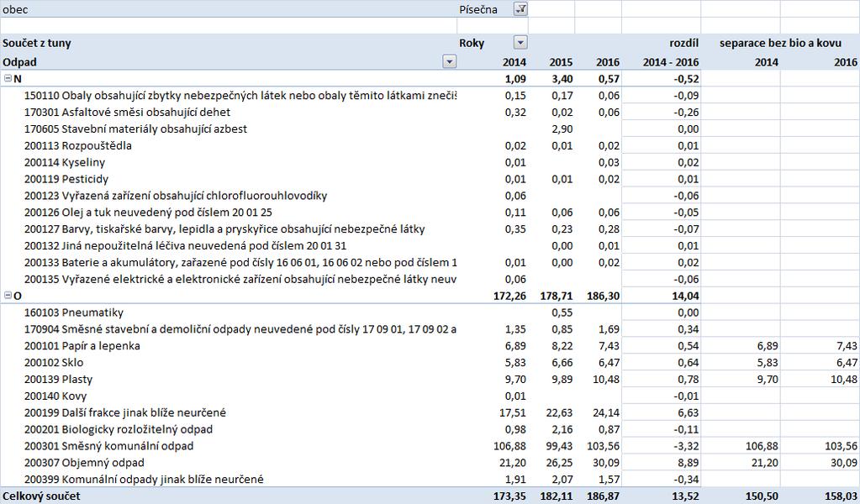Select row 170301 Asfaltové směsi obsahující dehet

click(x=127, y=112)
